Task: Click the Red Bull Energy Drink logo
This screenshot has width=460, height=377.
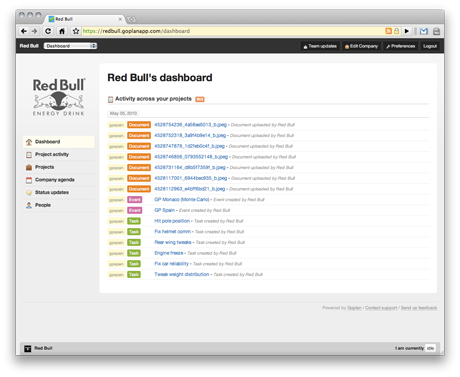Action: coord(59,97)
